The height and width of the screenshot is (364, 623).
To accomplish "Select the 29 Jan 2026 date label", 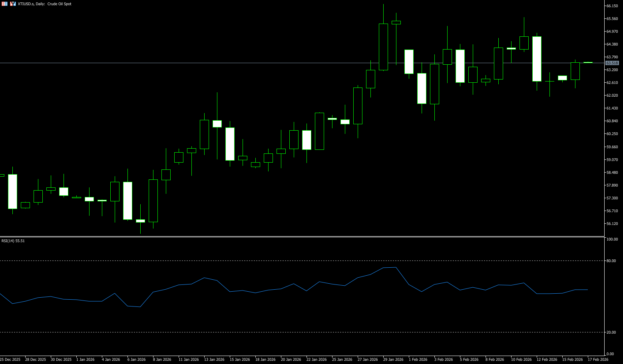I will pos(393,360).
